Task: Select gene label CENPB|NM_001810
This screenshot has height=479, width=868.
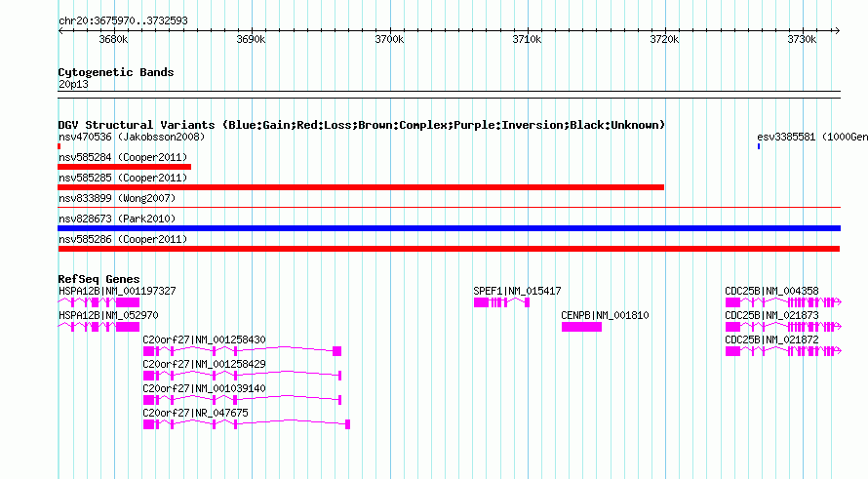Action: (x=605, y=315)
